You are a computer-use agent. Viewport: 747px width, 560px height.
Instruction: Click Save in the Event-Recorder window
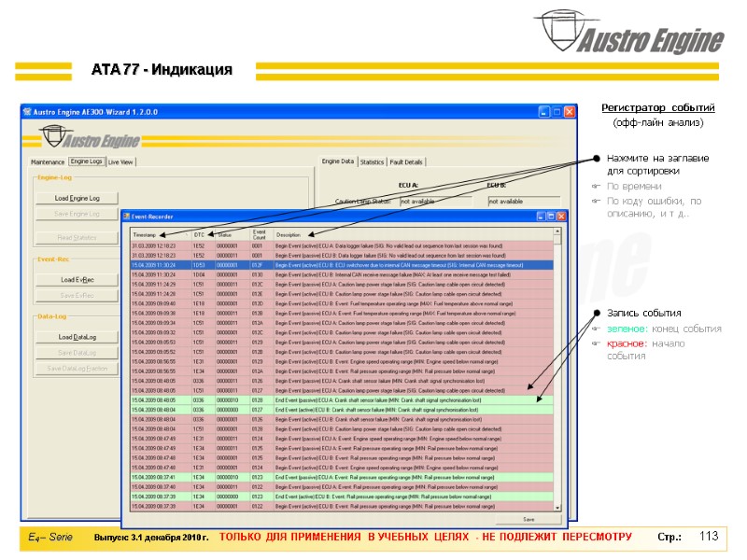click(529, 519)
